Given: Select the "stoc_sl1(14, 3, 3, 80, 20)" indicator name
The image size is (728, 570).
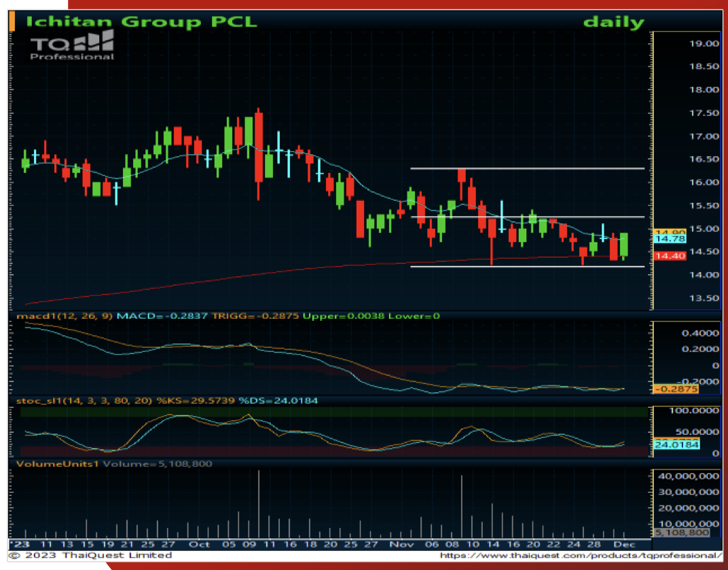Looking at the screenshot, I should click(x=84, y=400).
